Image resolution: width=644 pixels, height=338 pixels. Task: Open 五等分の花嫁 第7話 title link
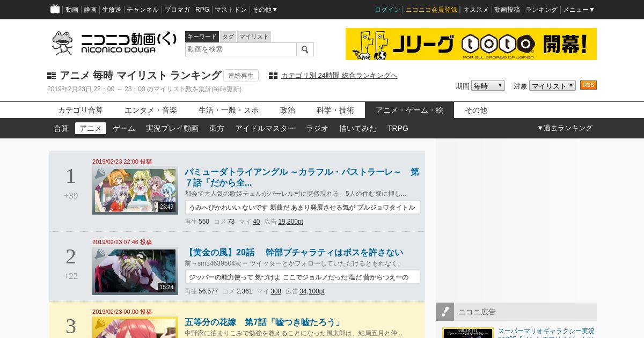[x=264, y=322]
